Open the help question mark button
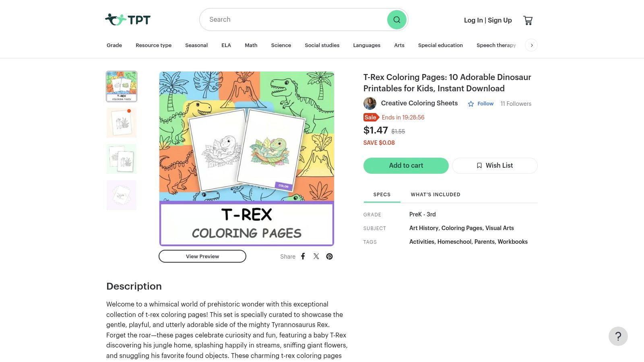This screenshot has height=362, width=644. coord(618,336)
